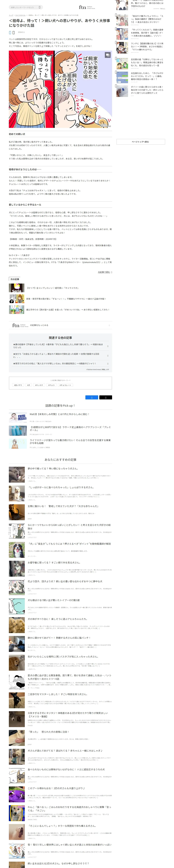Click arrow beside 育児でボロボロの私に article
174x868 pixels.
(108, 364)
